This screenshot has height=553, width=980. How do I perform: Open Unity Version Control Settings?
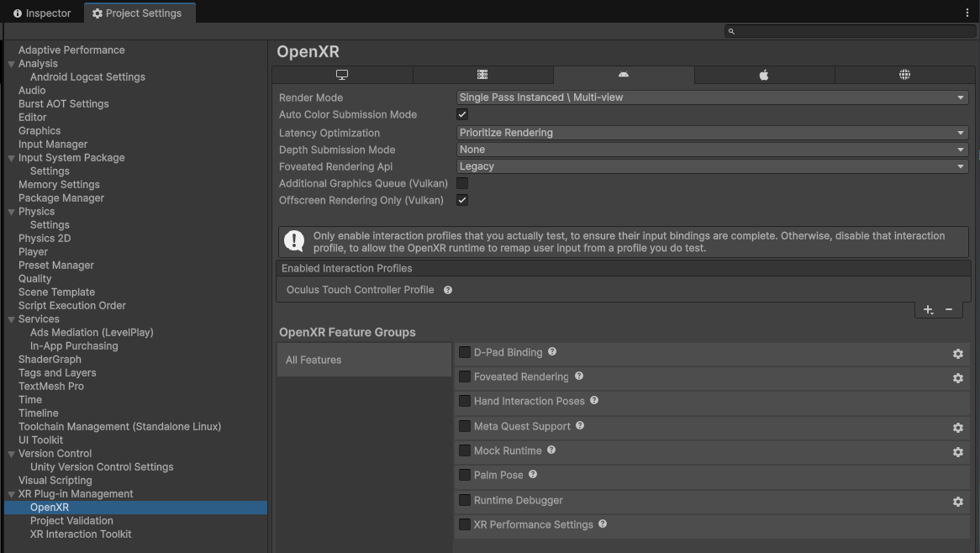(x=102, y=466)
